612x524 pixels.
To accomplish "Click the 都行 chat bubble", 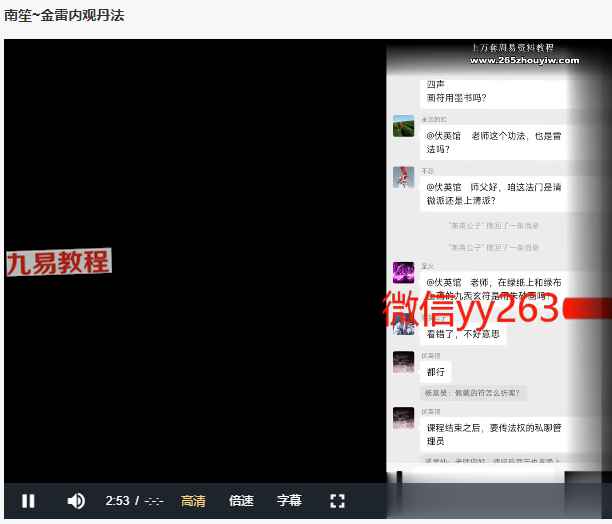I will pos(436,372).
